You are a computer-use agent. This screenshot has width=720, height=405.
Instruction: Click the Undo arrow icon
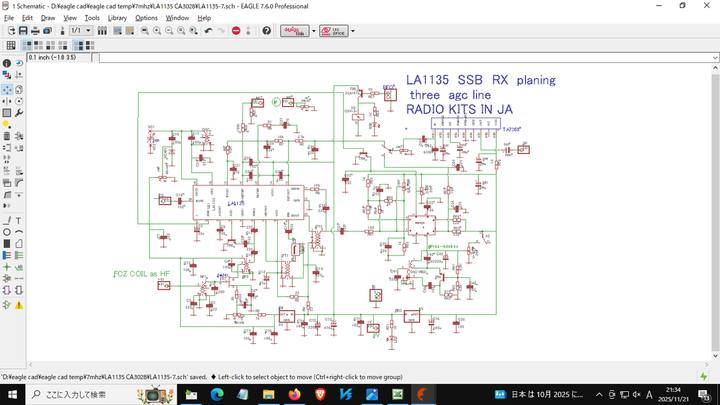tap(208, 31)
